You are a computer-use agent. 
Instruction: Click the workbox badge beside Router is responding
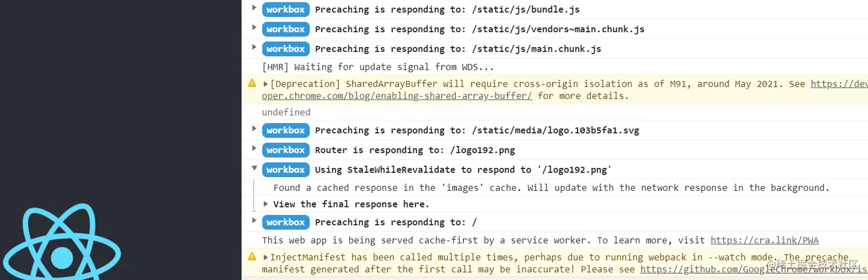pos(286,149)
